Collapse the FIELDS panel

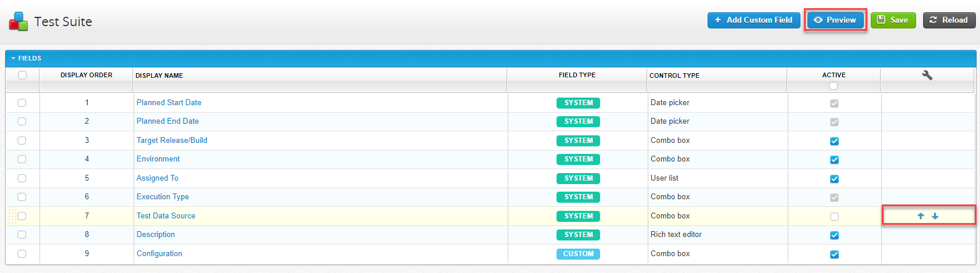tap(13, 58)
